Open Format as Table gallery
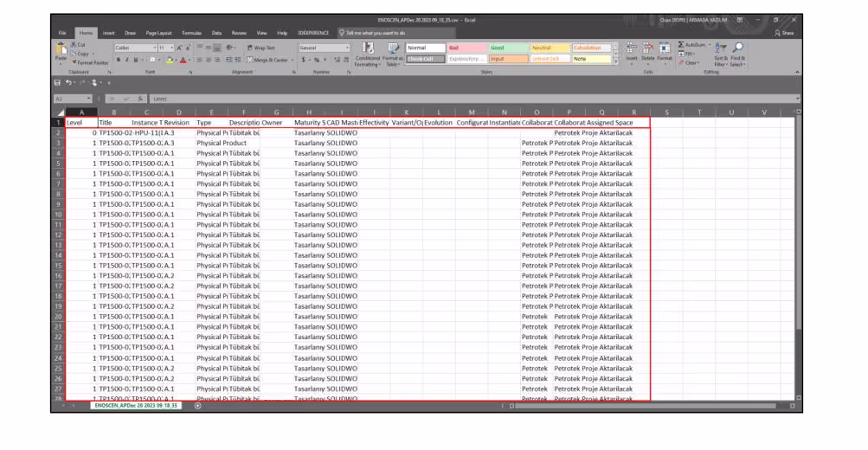Screen dimensions: 868x450 [x=393, y=55]
